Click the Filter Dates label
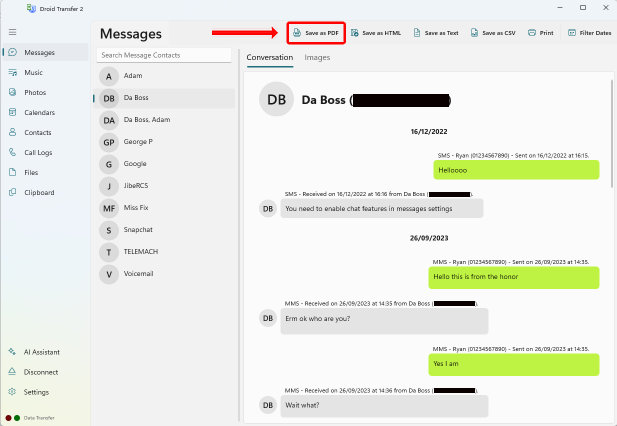This screenshot has height=426, width=617. 595,33
